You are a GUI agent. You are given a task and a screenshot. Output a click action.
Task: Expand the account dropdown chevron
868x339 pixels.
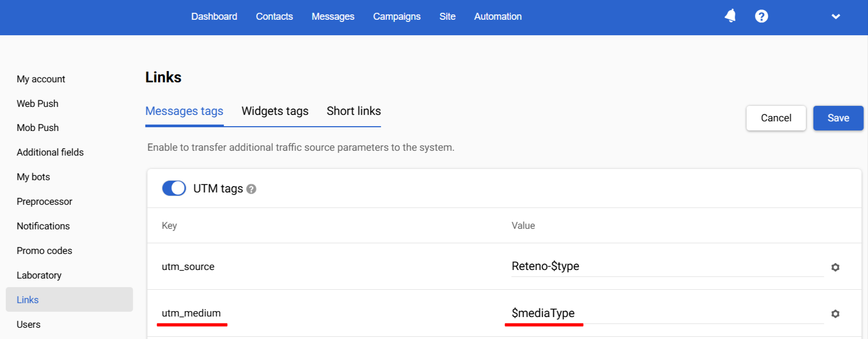click(x=836, y=17)
